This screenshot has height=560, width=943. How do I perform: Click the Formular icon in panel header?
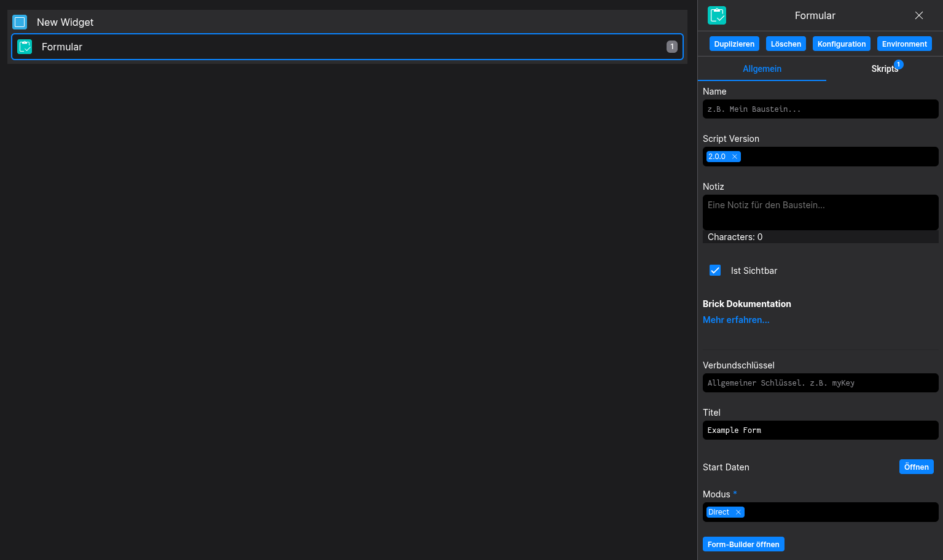[x=716, y=15]
